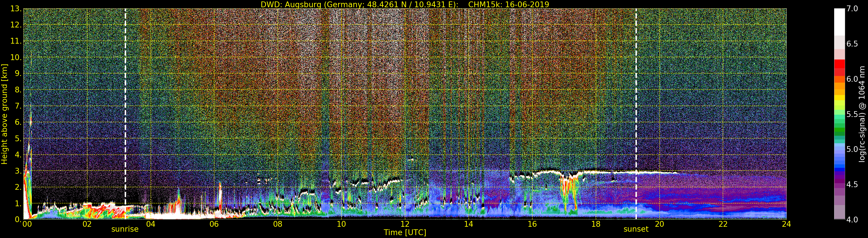The image size is (868, 238).
Task: Click the time axis tick label '24'
Action: click(786, 224)
